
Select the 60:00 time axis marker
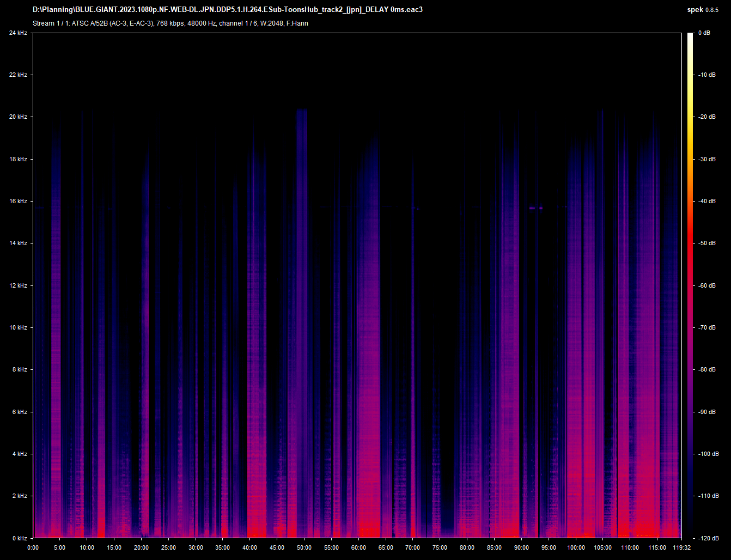pyautogui.click(x=358, y=547)
